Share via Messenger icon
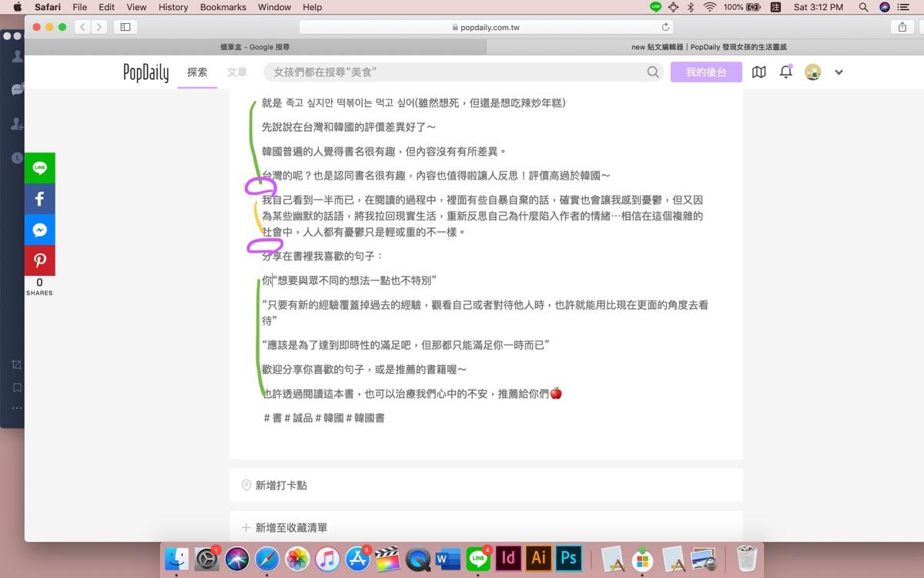Viewport: 924px width, 578px height. pyautogui.click(x=39, y=230)
